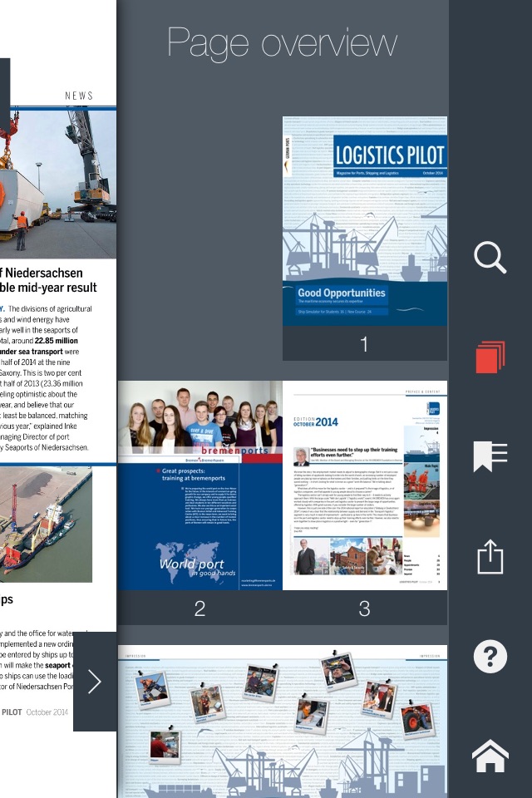Screen dimensions: 532x798
Task: Open page 1 Logistics Pilot cover thumbnail
Action: [365, 221]
